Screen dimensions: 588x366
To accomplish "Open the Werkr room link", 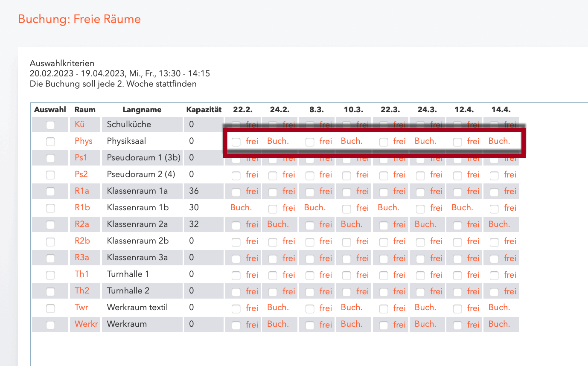I will click(x=86, y=324).
